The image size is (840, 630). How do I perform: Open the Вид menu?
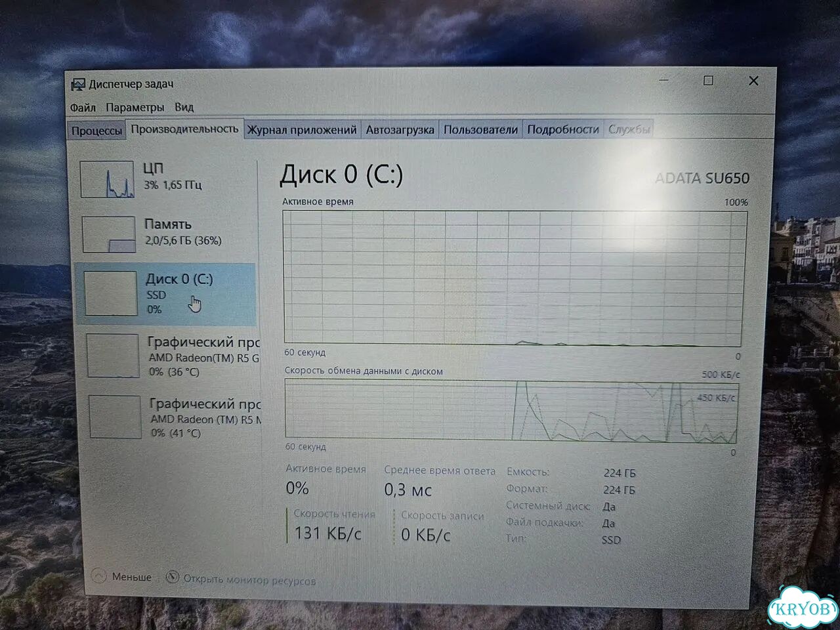[184, 106]
